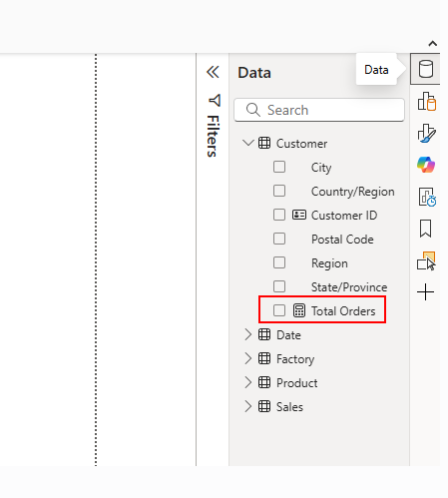Screen dimensions: 448x498
Task: Click the Sales table name
Action: (x=289, y=407)
